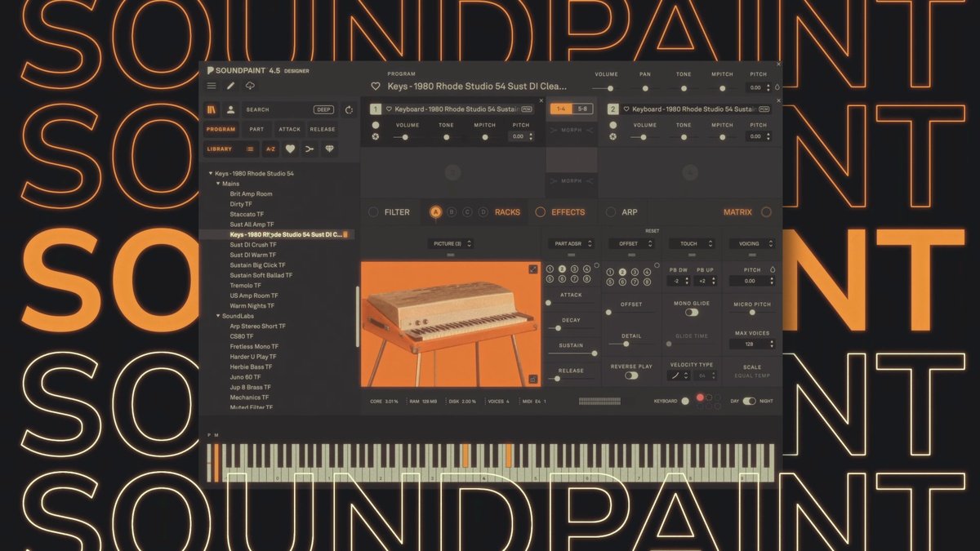This screenshot has height=551, width=980.
Task: Open the Part ADSR dropdown
Action: 571,243
